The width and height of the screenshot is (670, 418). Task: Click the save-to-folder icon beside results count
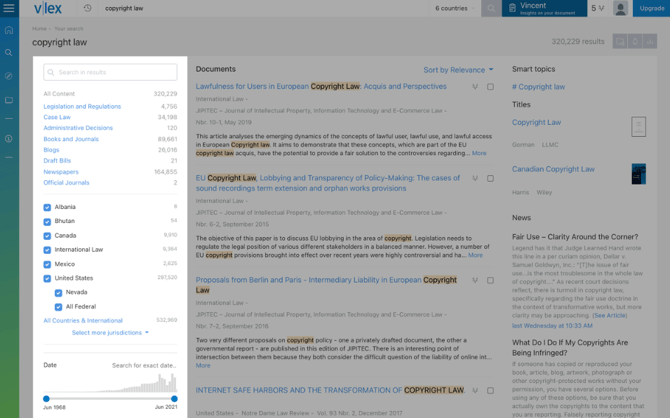click(x=620, y=41)
